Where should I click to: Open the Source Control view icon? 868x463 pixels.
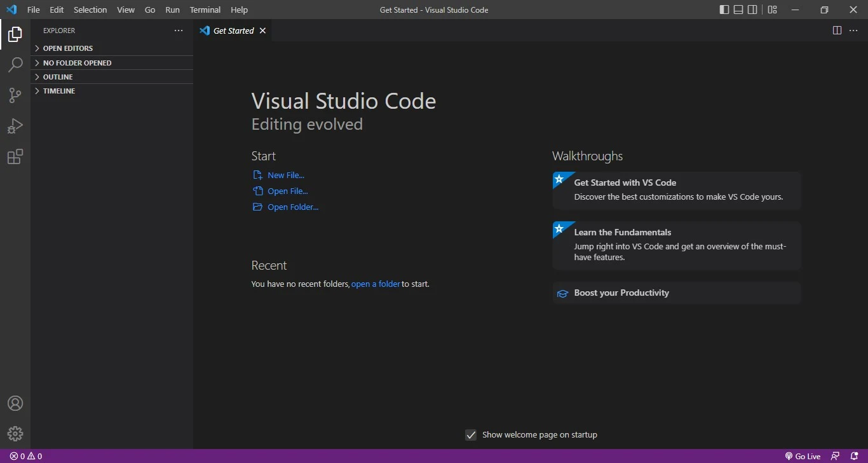[x=15, y=95]
